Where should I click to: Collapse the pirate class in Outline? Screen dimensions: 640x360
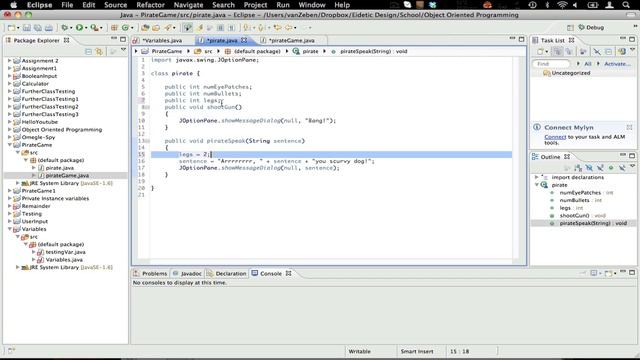536,185
